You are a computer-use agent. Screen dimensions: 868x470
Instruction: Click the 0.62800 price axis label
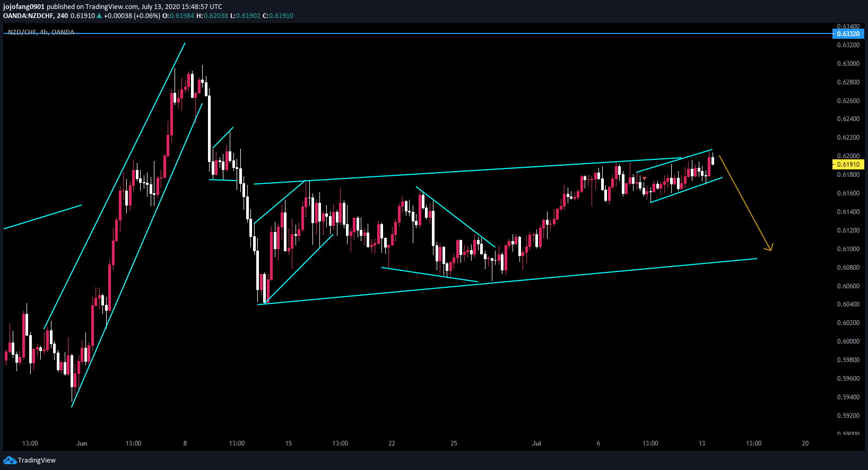pos(848,82)
